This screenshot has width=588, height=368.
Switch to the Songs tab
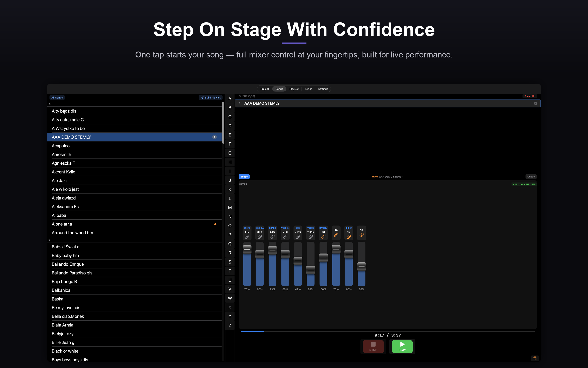coord(279,89)
